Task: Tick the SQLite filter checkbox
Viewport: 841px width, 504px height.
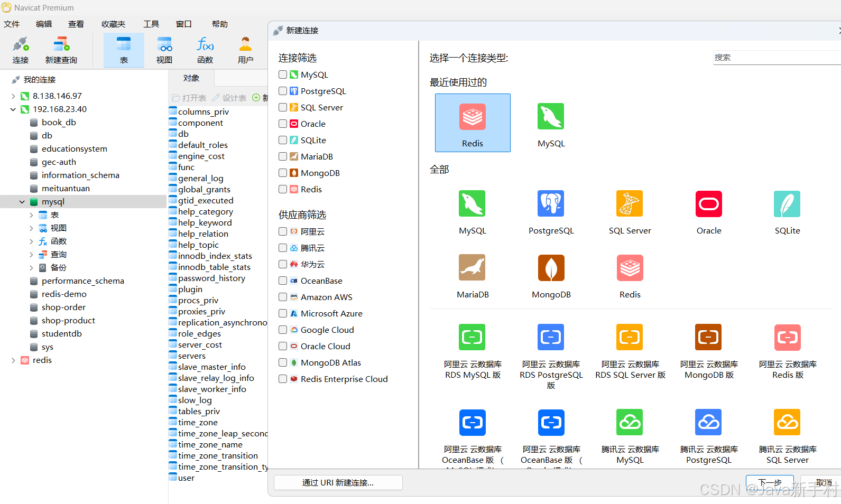Action: pos(283,140)
